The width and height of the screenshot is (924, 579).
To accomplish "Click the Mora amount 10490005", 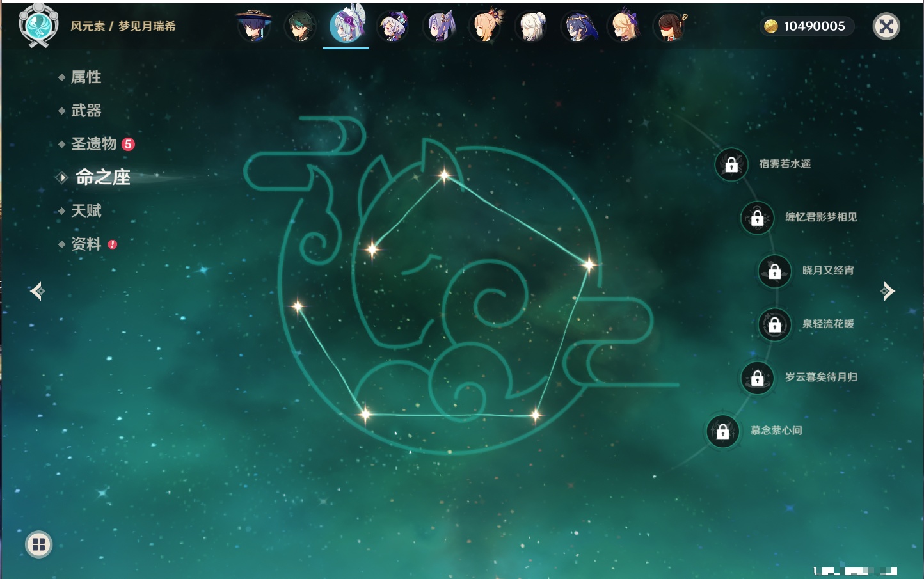I will click(x=815, y=26).
